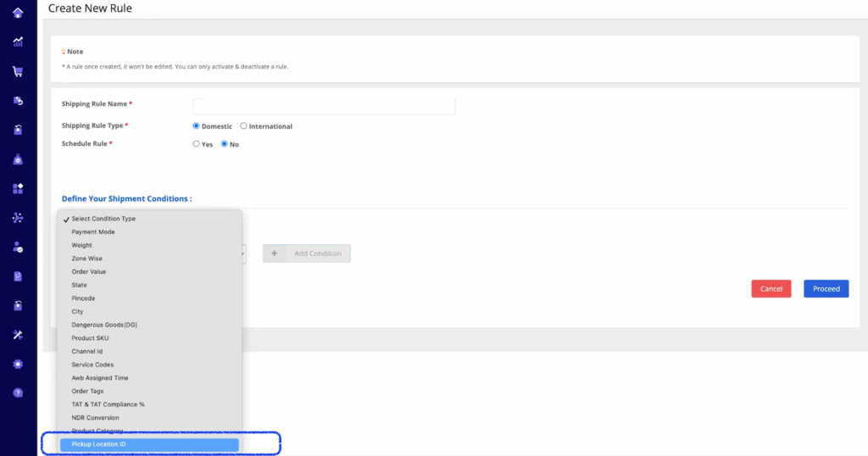Select the Order Tags option
The width and height of the screenshot is (868, 456).
tap(88, 392)
